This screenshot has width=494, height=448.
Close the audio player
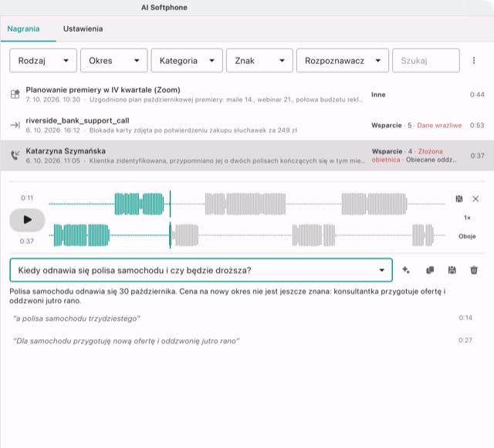tap(475, 199)
